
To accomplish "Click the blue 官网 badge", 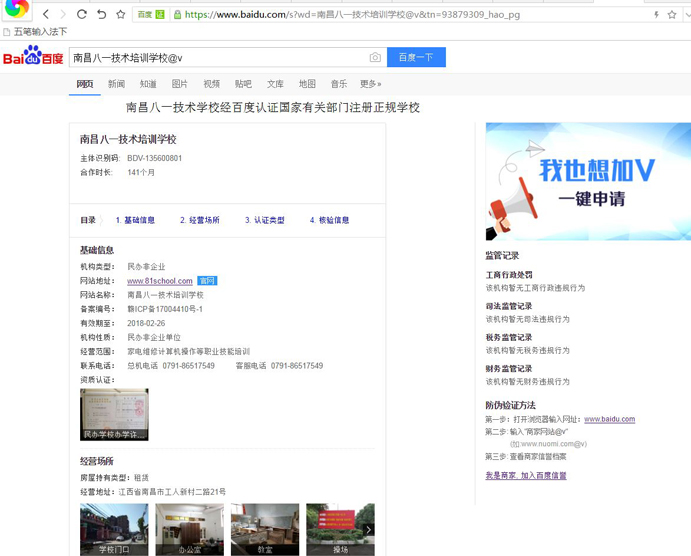I will click(207, 281).
